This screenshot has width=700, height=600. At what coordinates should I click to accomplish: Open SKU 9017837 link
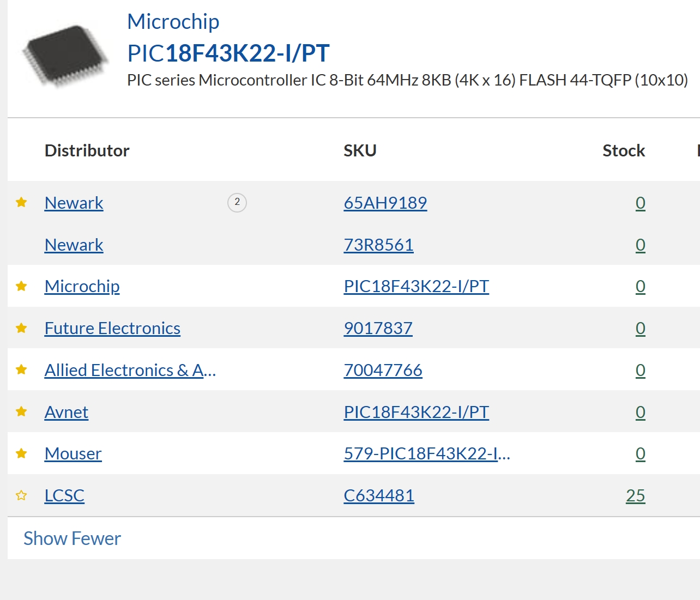coord(378,328)
